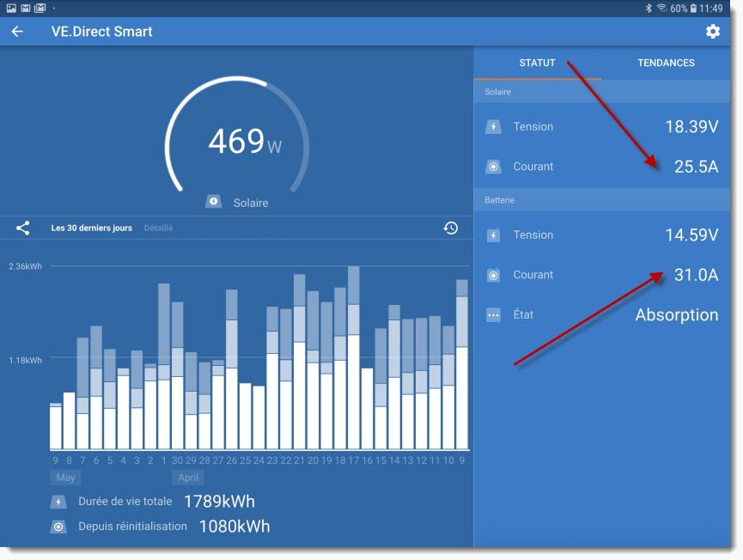
Task: Click the Durée de vie totale icon
Action: (58, 502)
